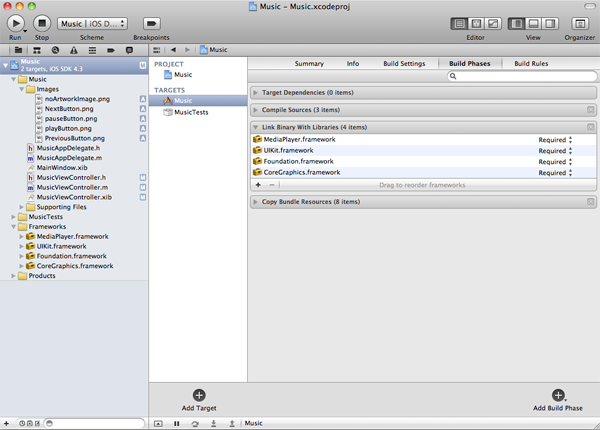Viewport: 600px width, 430px height.
Task: Collapse the Music group folder
Action: (14, 79)
